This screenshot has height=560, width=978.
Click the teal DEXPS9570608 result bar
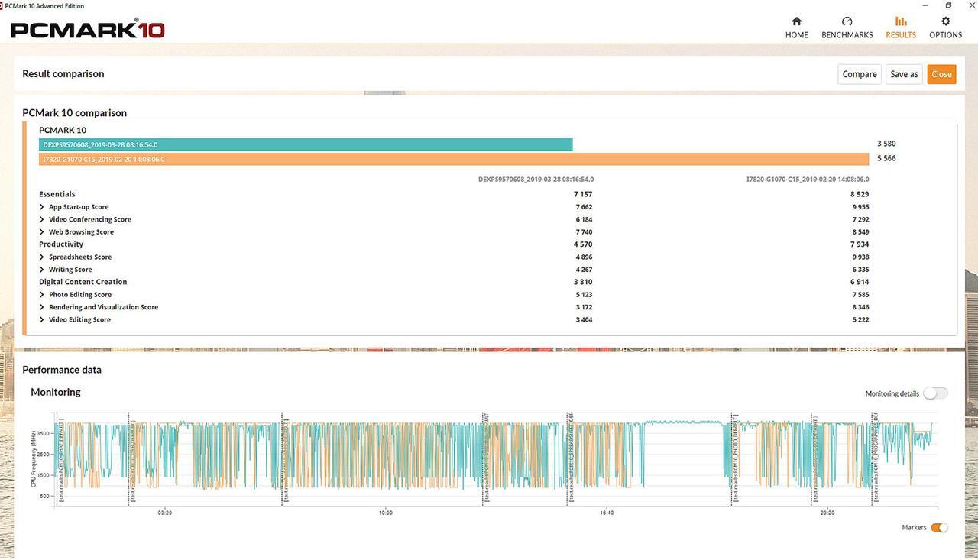(306, 144)
